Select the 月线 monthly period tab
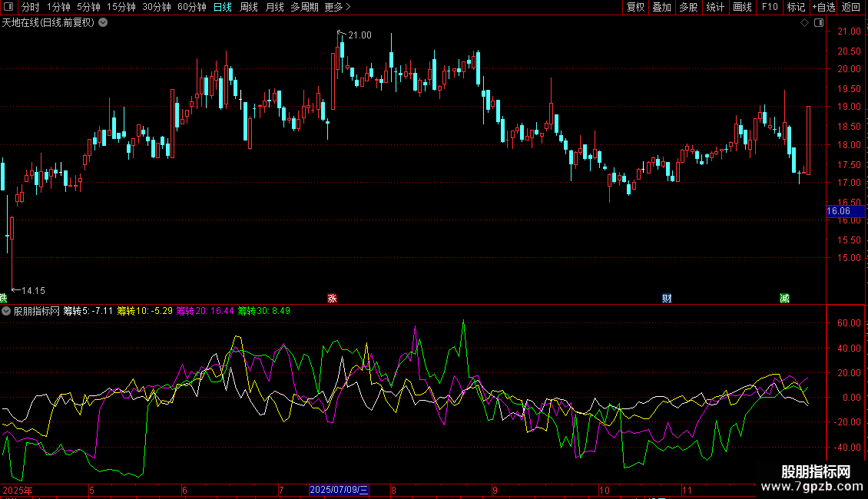Image resolution: width=868 pixels, height=499 pixels. [x=274, y=7]
